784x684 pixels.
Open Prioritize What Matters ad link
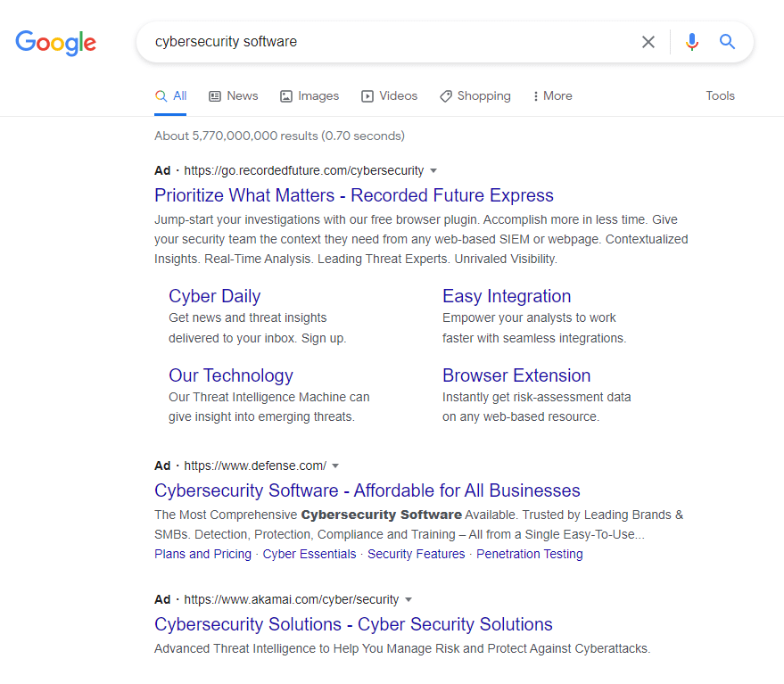354,195
